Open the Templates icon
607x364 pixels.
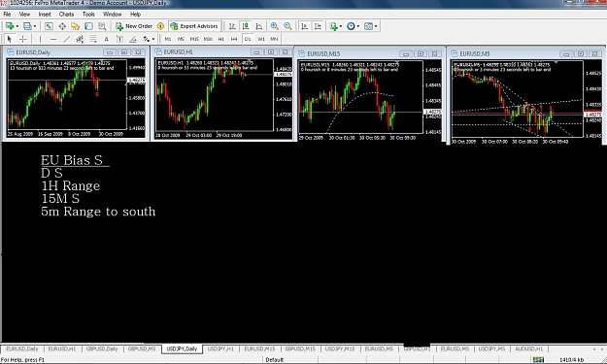(x=368, y=26)
